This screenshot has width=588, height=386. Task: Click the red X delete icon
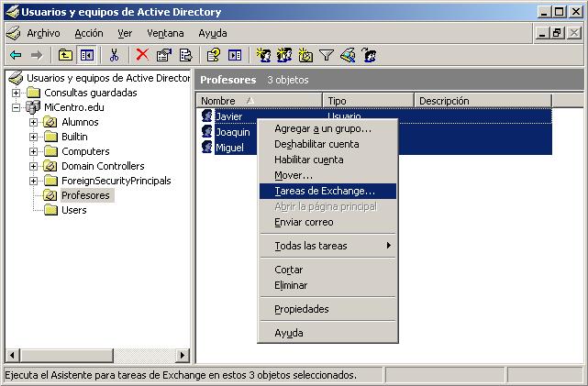point(142,55)
